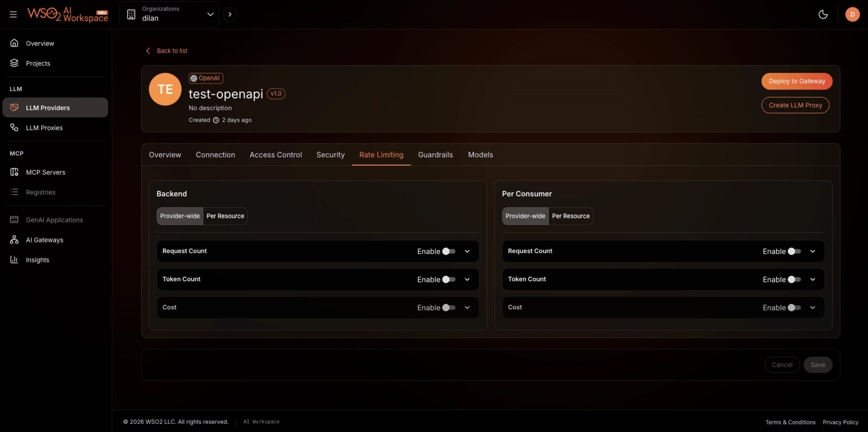This screenshot has width=868, height=432.
Task: Enable Backend Request Count toggle
Action: 449,251
